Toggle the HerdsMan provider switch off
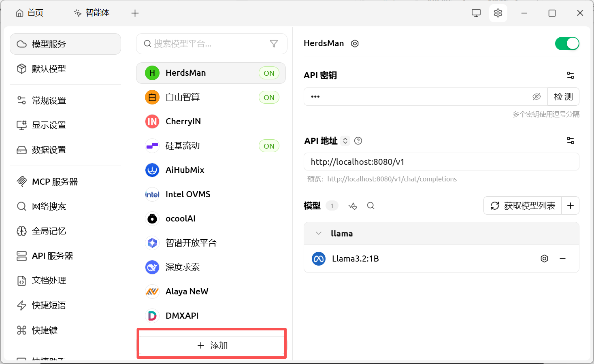 567,43
